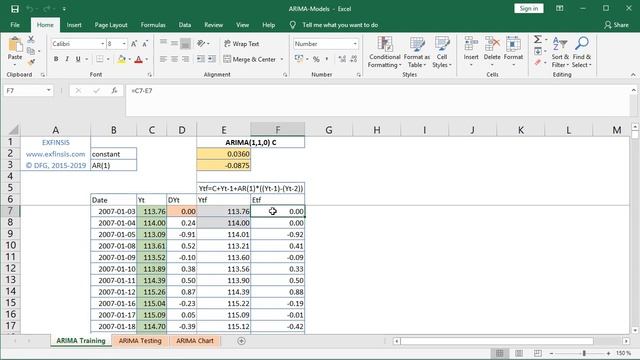Image resolution: width=640 pixels, height=360 pixels.
Task: Click the www.exfinsis.com link cell
Action: [56, 154]
